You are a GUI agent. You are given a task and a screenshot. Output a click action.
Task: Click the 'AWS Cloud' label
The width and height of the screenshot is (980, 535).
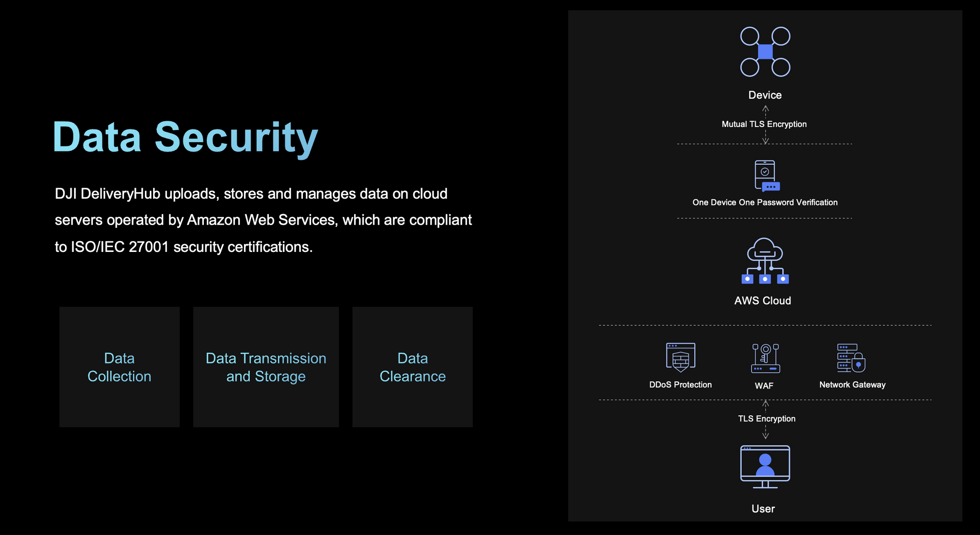click(763, 301)
